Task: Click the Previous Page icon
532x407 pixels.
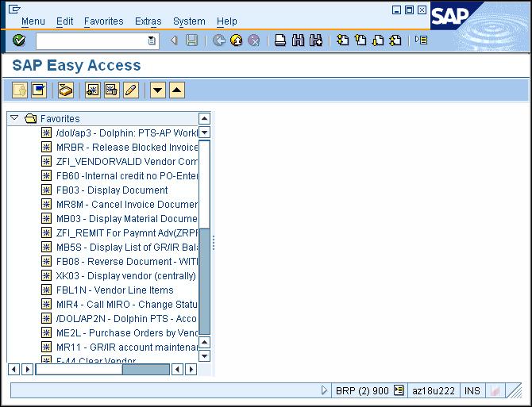Action: coord(360,40)
